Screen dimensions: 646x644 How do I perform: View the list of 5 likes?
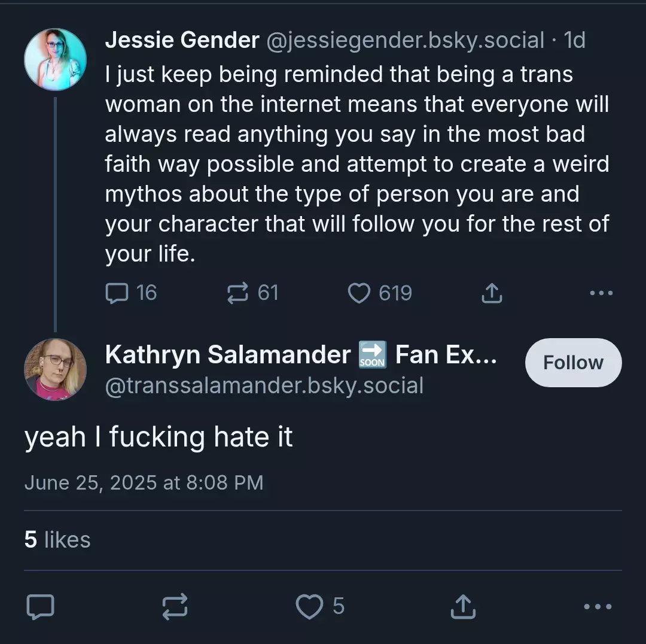click(x=57, y=540)
